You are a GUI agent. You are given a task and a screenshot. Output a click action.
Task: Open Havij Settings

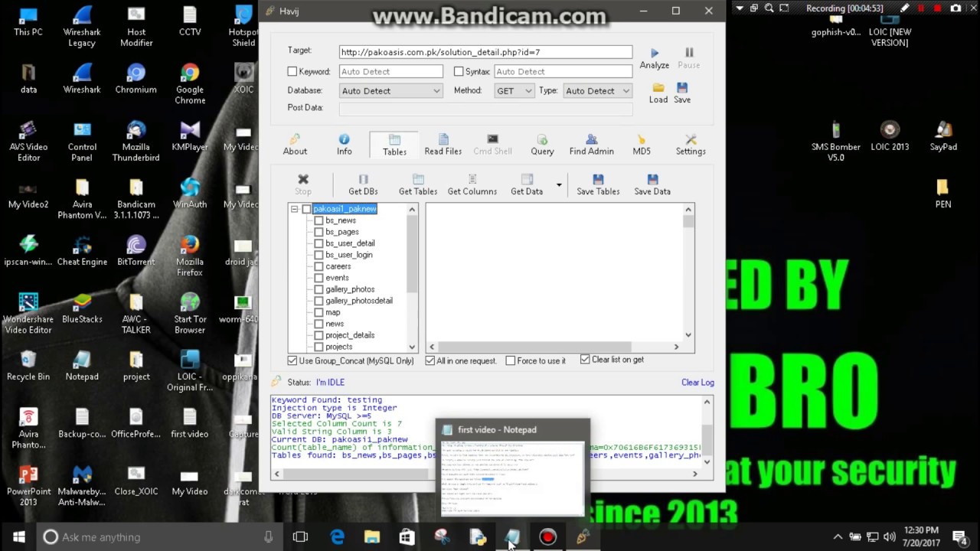[691, 145]
